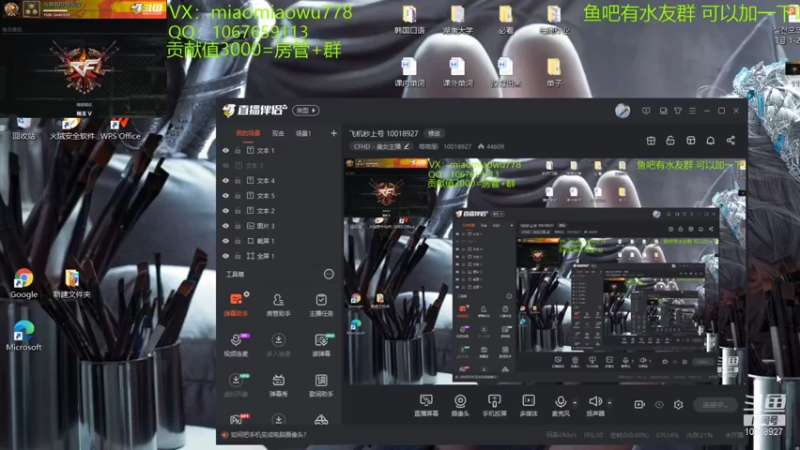Add a new scene with plus button
Screen dimensions: 800x450
[334, 133]
